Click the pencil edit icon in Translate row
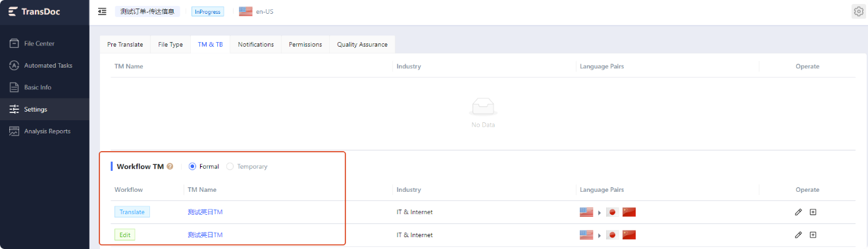Image resolution: width=868 pixels, height=249 pixels. click(x=798, y=212)
